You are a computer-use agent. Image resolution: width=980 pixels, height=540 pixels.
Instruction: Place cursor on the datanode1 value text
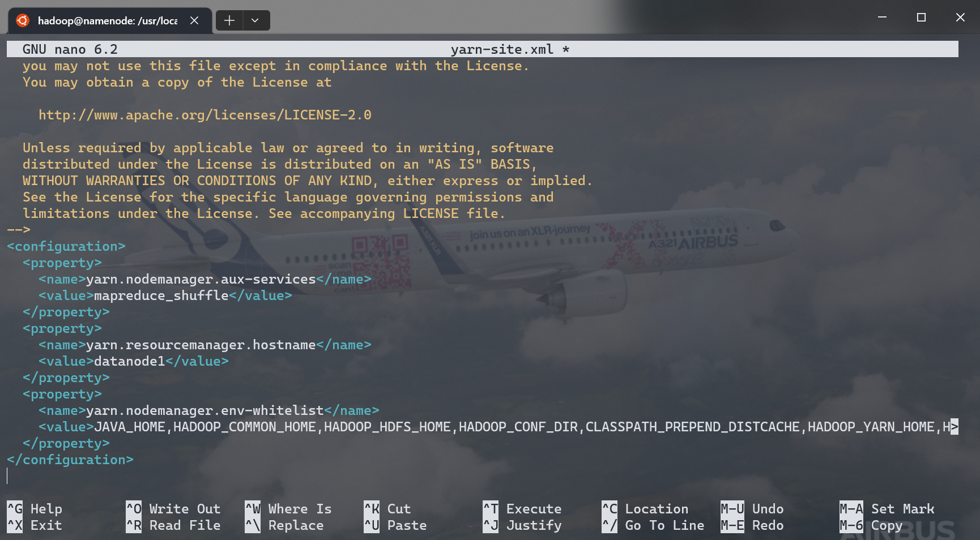click(x=129, y=361)
